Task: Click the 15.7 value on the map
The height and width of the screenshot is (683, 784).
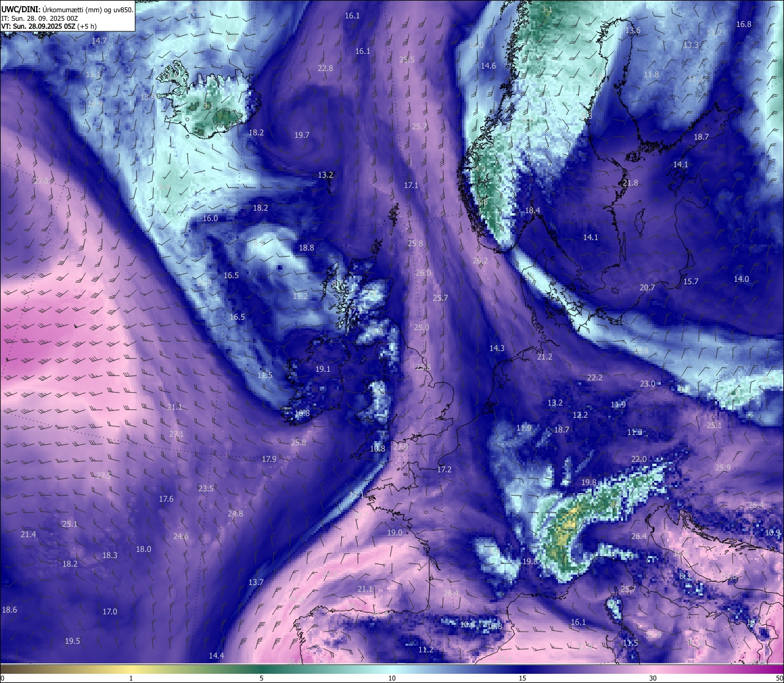Action: click(x=691, y=281)
